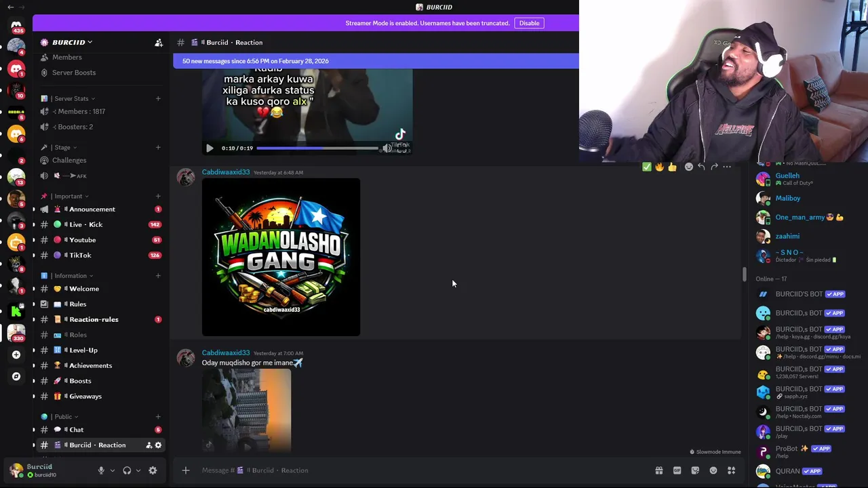868x488 pixels.
Task: Open the emoji picker in message bar
Action: [x=713, y=470]
